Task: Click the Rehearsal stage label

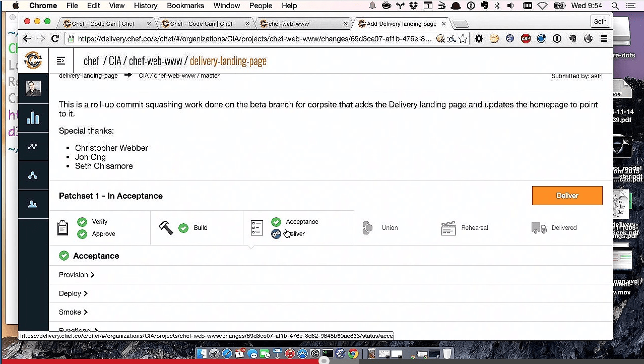Action: 475,228
